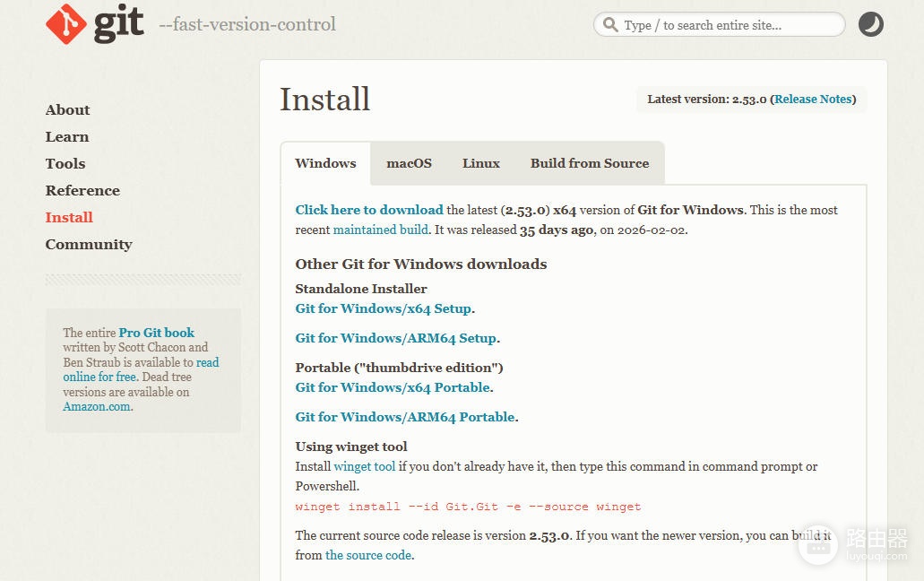The height and width of the screenshot is (581, 924).
Task: Download Git for Windows/ARM64 Portable
Action: pyautogui.click(x=405, y=417)
